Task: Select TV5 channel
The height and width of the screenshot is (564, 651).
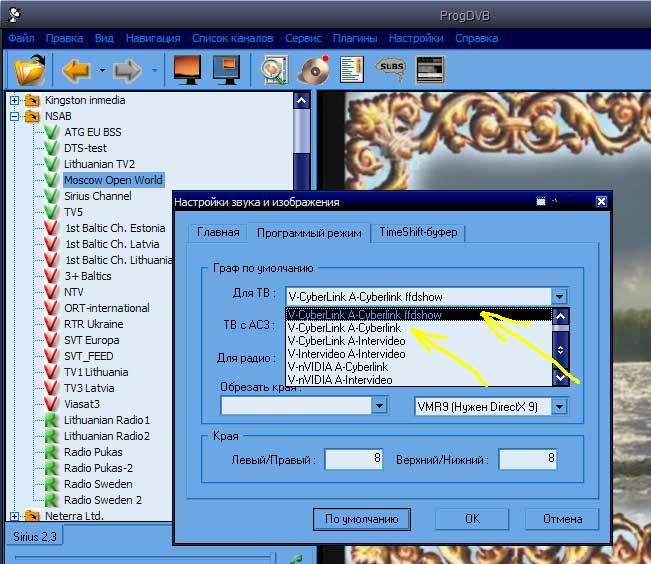Action: (73, 212)
